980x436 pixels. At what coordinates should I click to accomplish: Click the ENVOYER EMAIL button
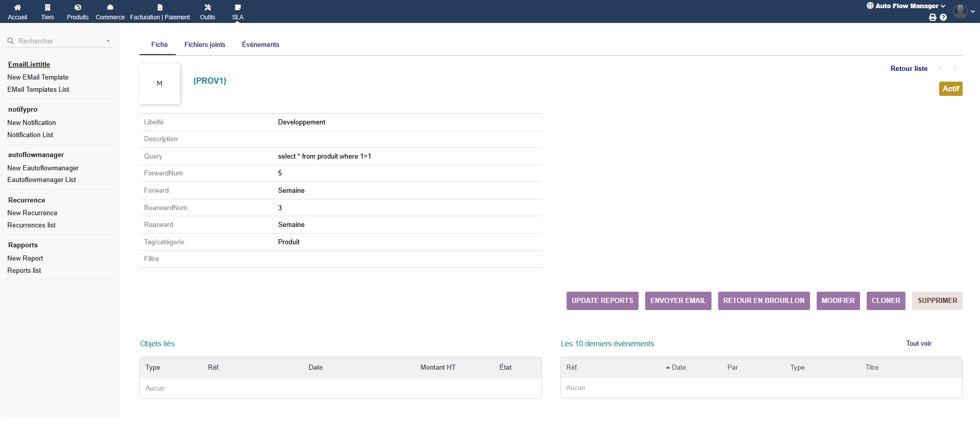(678, 301)
